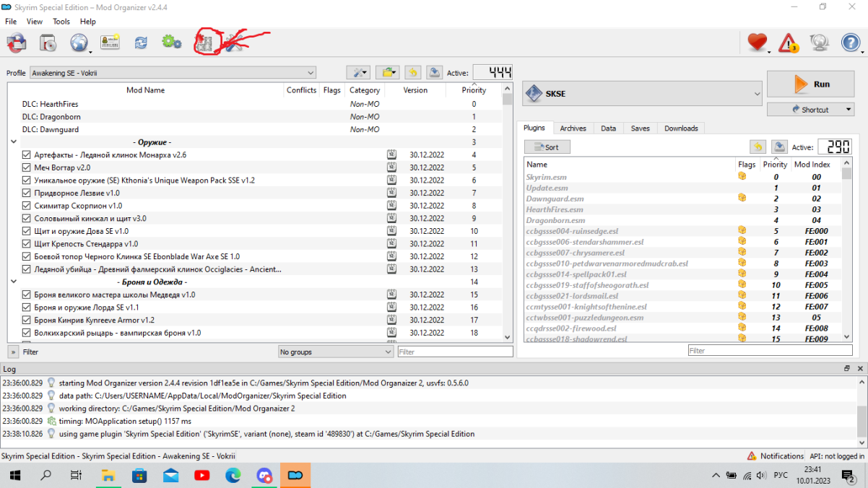Screen dimensions: 868x488
Task: Switch to the Data tab
Action: point(609,128)
